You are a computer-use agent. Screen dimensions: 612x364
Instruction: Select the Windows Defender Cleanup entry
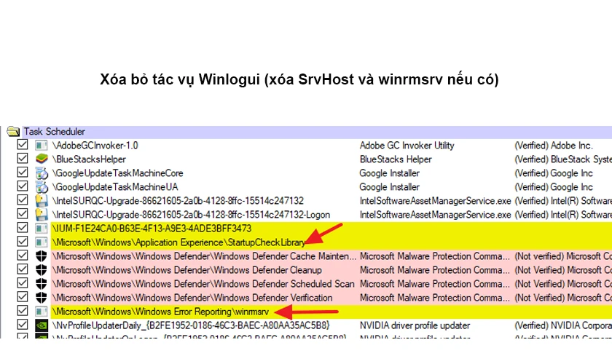coord(187,270)
